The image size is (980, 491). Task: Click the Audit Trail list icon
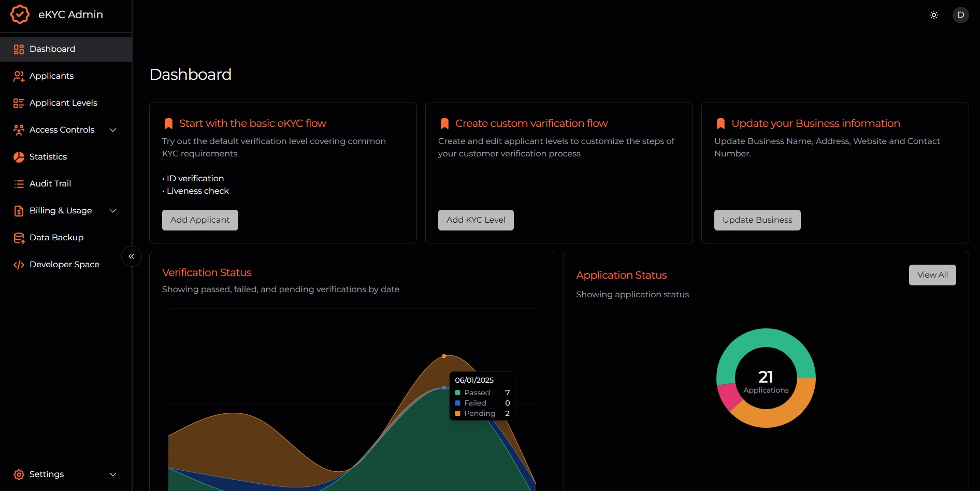coord(19,184)
